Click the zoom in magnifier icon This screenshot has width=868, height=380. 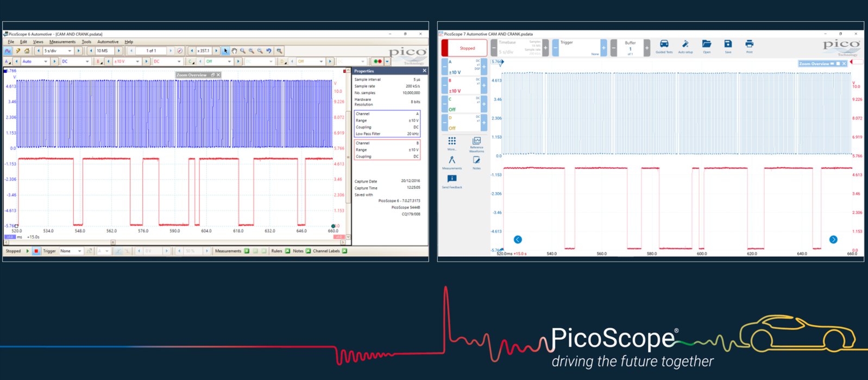[x=251, y=51]
